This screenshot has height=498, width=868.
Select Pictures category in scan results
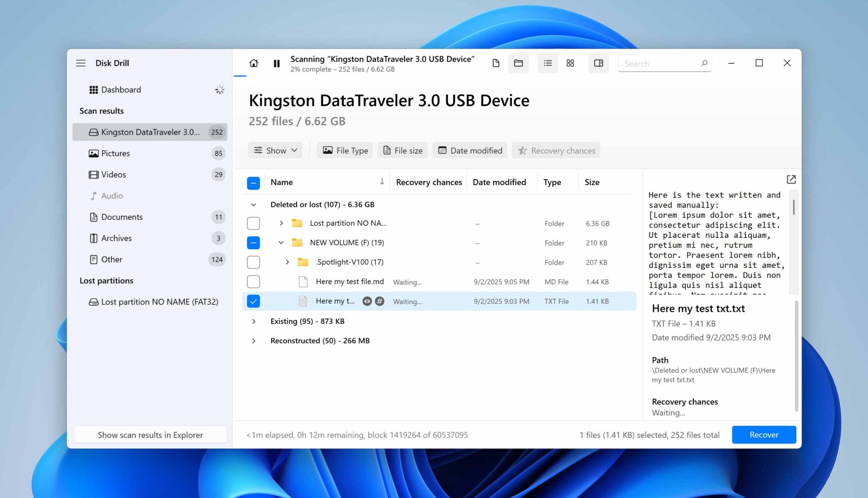point(116,153)
